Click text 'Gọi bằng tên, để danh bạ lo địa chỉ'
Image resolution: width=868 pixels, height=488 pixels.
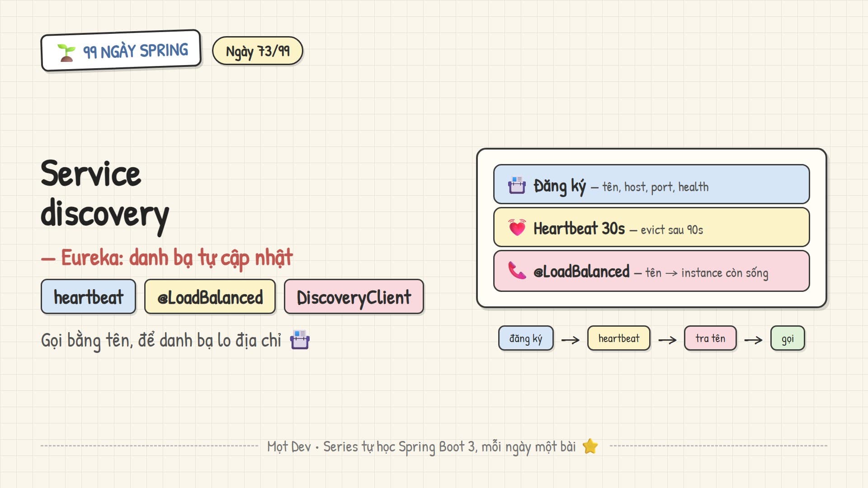161,341
